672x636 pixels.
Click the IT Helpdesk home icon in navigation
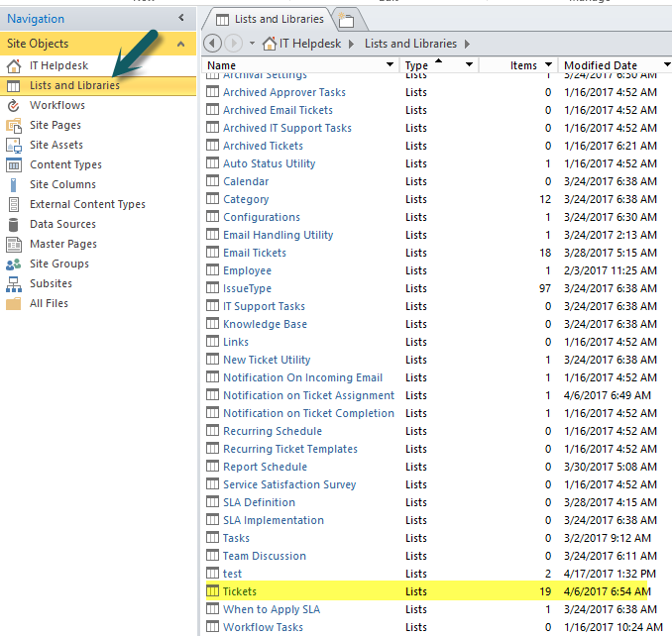pyautogui.click(x=14, y=66)
